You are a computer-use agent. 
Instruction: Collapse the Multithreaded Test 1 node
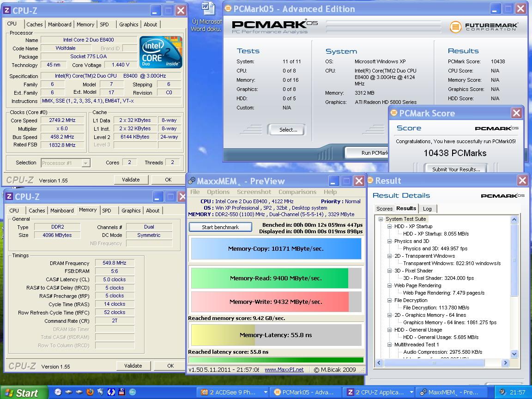click(x=389, y=345)
